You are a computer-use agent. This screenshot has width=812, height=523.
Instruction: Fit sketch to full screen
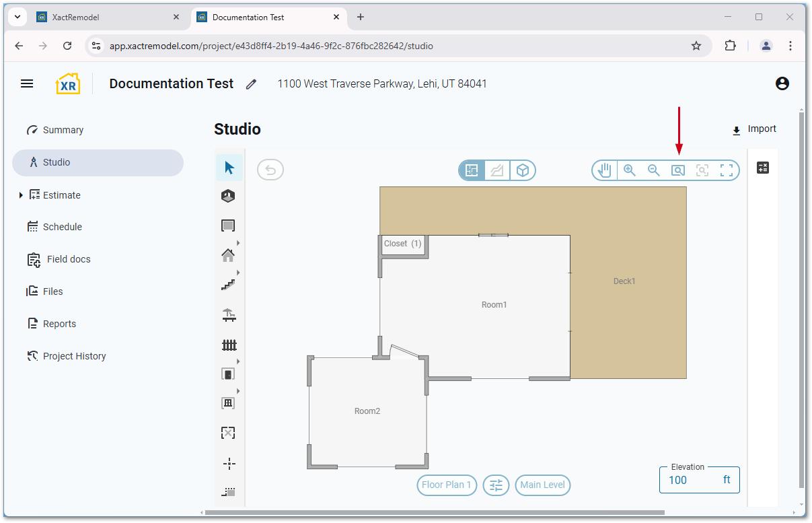[x=727, y=170]
